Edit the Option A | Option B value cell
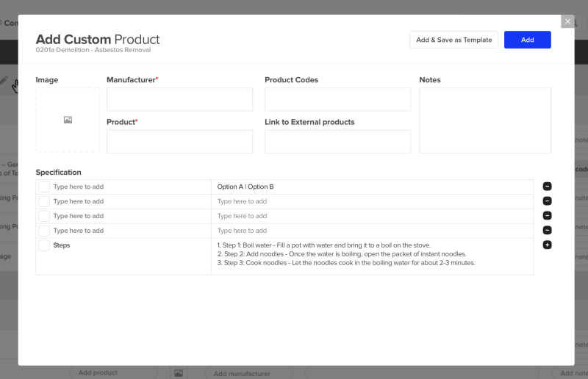 372,187
